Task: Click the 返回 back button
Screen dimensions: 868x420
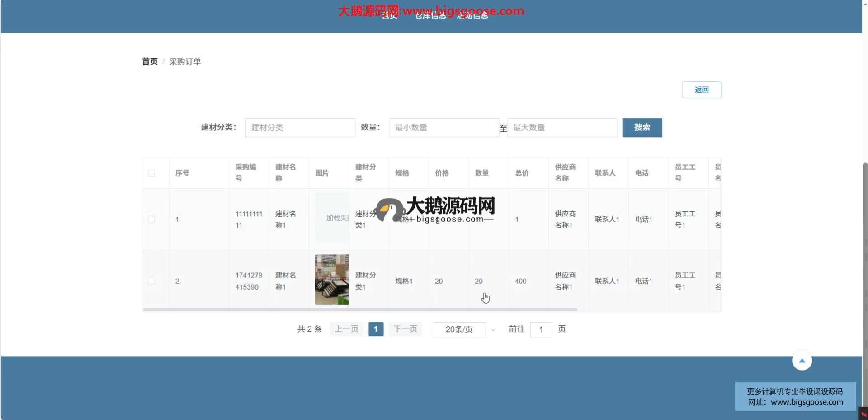Action: 701,90
